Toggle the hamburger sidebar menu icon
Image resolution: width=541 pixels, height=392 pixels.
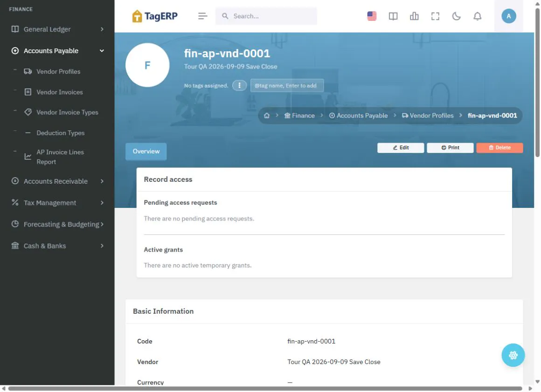(x=202, y=16)
